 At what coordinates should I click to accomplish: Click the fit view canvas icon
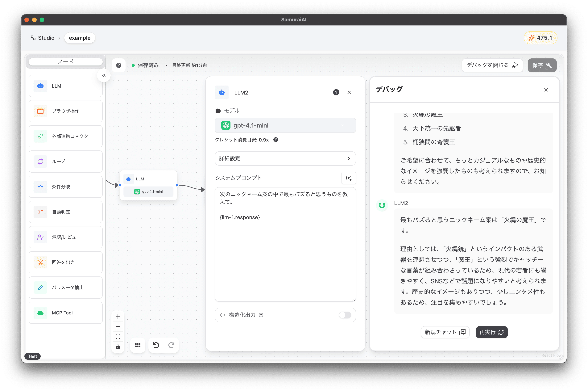[118, 337]
